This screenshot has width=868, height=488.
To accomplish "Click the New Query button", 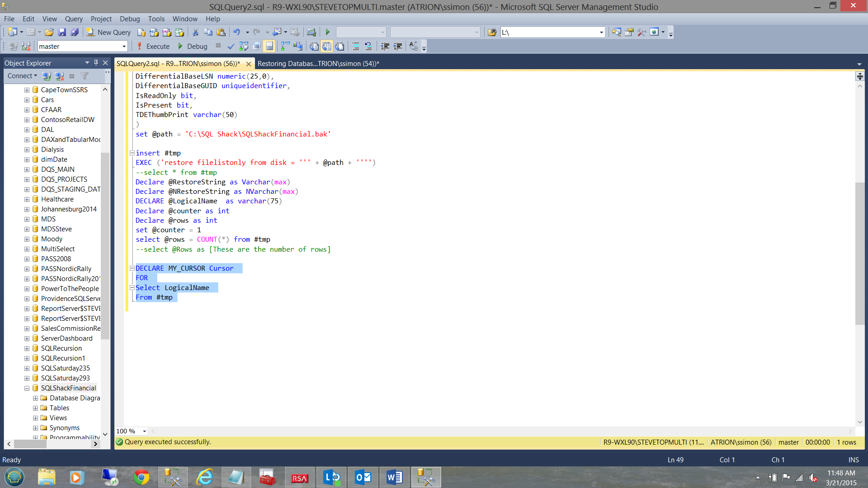I will [x=108, y=32].
